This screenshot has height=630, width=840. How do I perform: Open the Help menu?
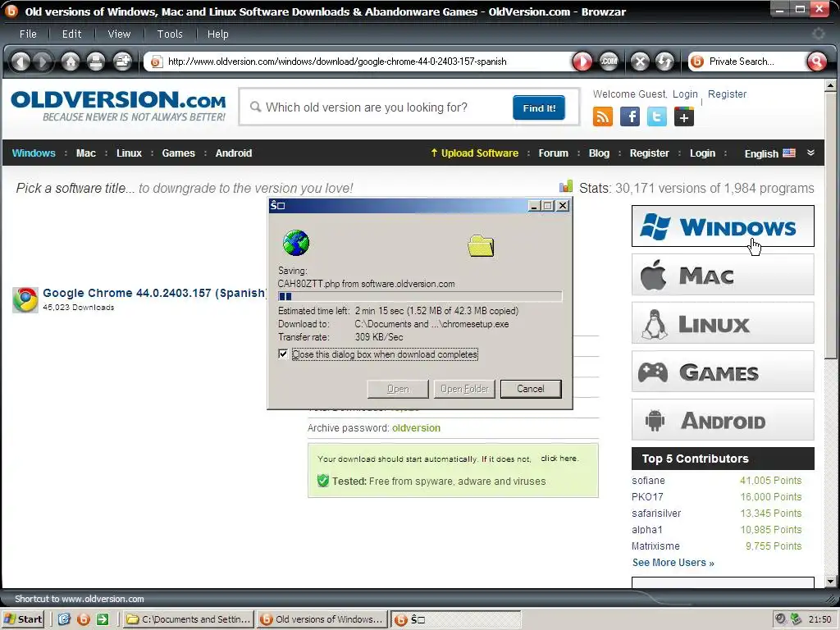218,34
